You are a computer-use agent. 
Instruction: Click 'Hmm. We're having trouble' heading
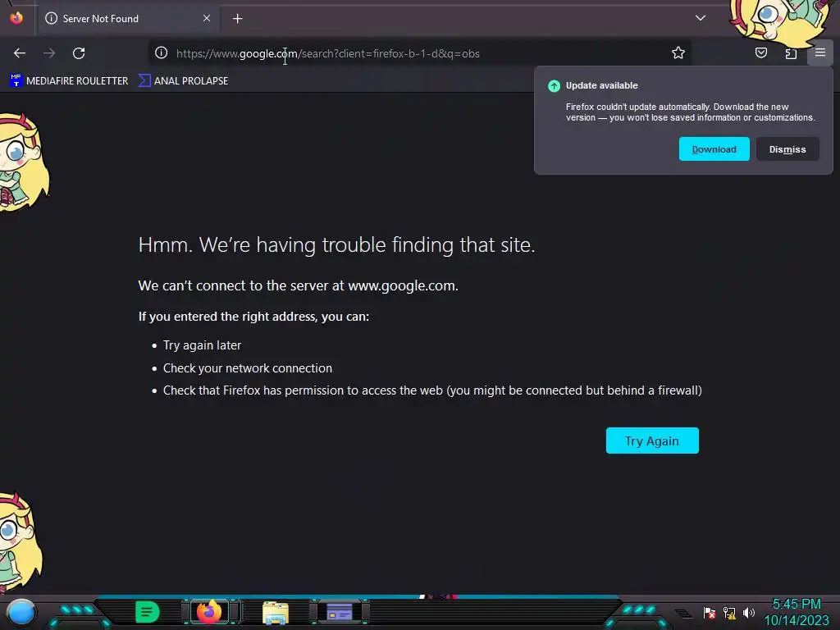pyautogui.click(x=336, y=244)
